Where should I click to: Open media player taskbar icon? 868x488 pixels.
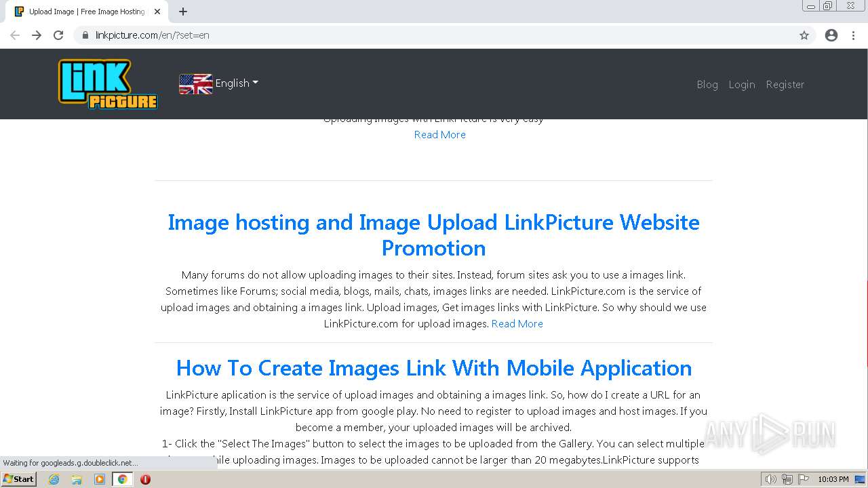(100, 479)
